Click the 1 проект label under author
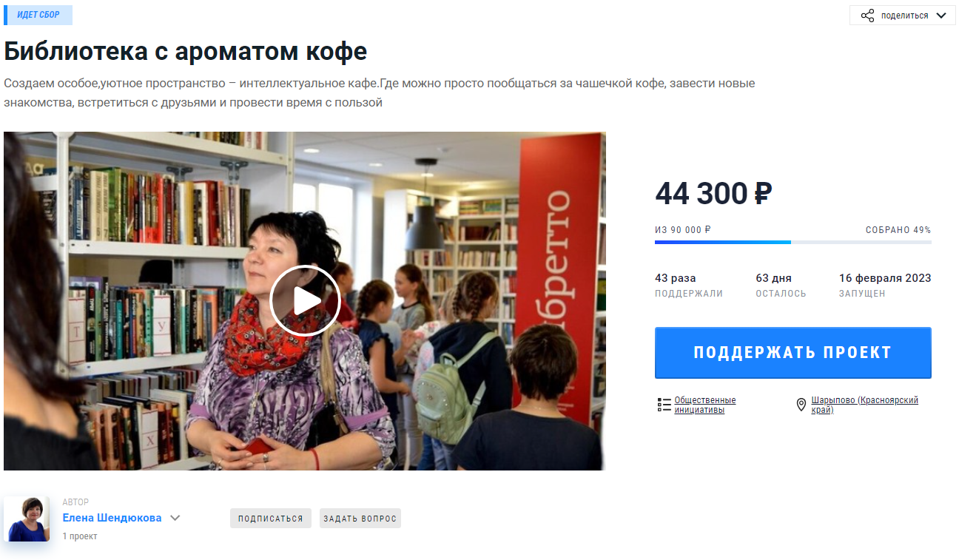The width and height of the screenshot is (959, 560). pos(80,536)
